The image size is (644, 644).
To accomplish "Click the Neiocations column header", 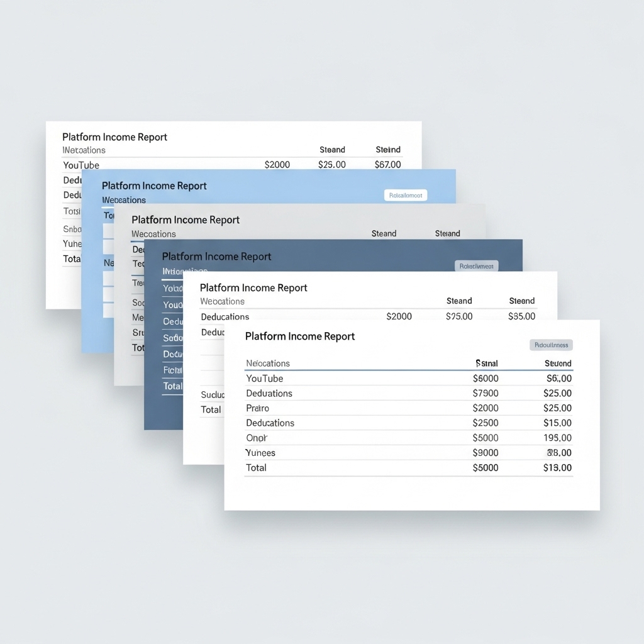I will 268,364.
